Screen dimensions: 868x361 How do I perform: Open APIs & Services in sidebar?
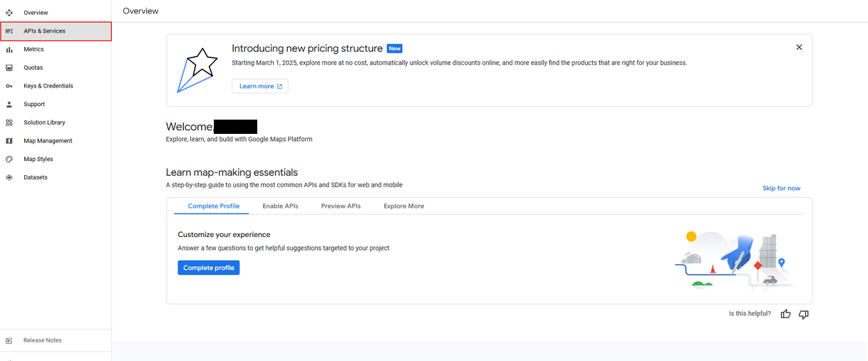[56, 31]
